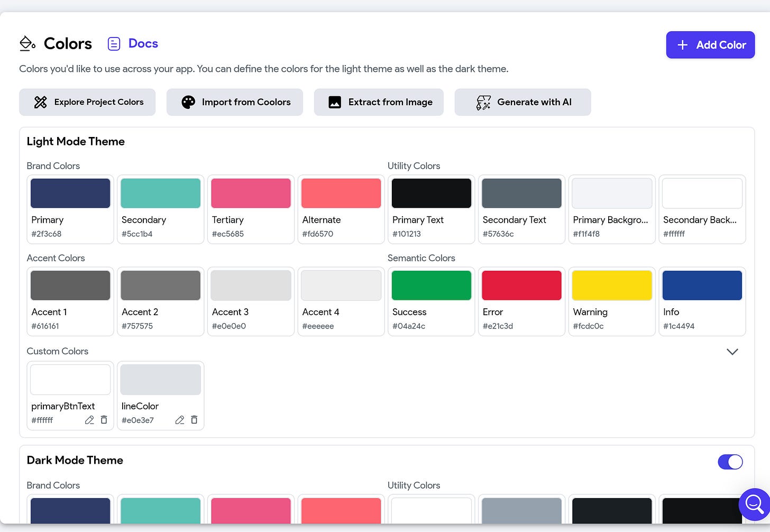The width and height of the screenshot is (770, 532).
Task: Select the Alternate color swatch #fd6570
Action: point(341,193)
